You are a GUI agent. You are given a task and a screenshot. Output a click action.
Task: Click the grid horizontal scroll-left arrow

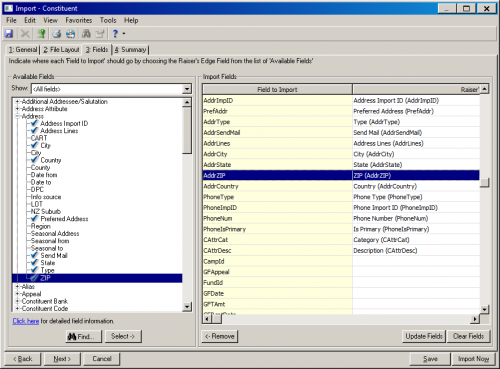coord(207,319)
